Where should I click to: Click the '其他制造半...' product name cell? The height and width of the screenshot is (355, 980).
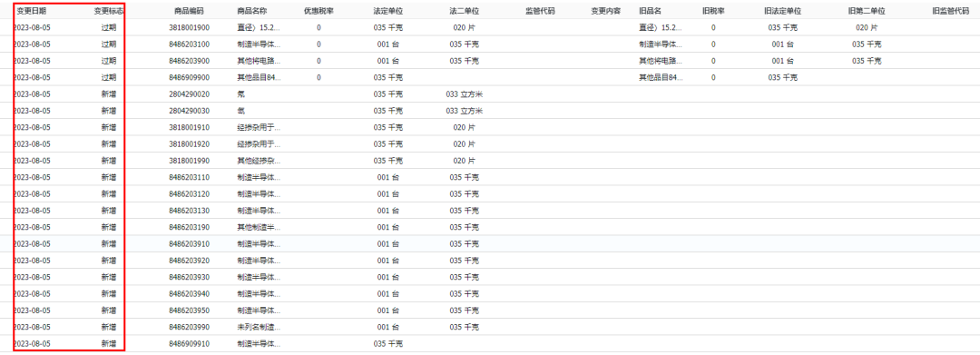click(259, 227)
